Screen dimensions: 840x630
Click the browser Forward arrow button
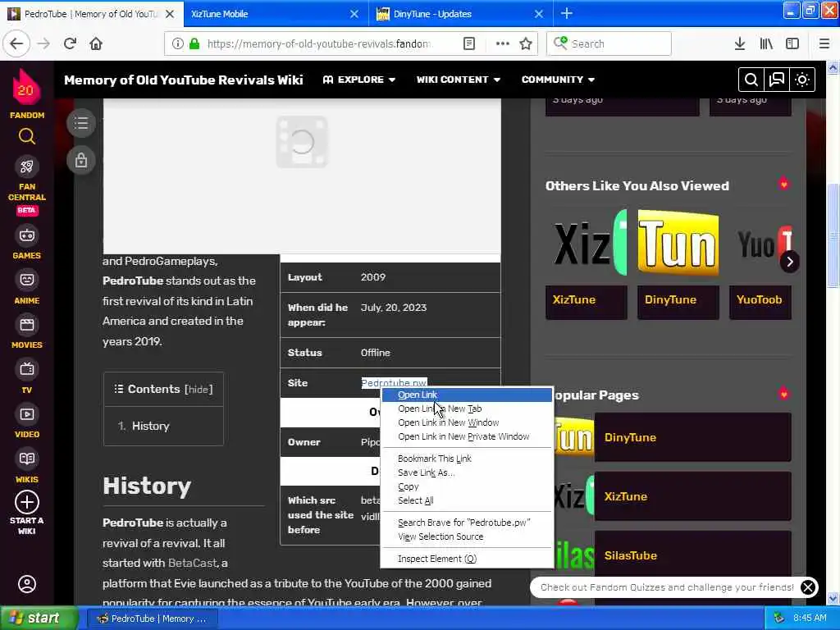(44, 43)
